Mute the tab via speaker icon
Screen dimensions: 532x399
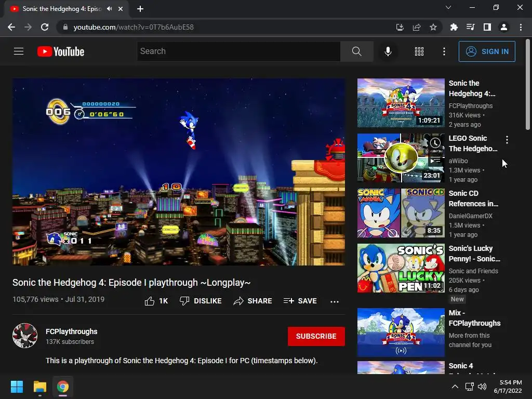tap(109, 9)
